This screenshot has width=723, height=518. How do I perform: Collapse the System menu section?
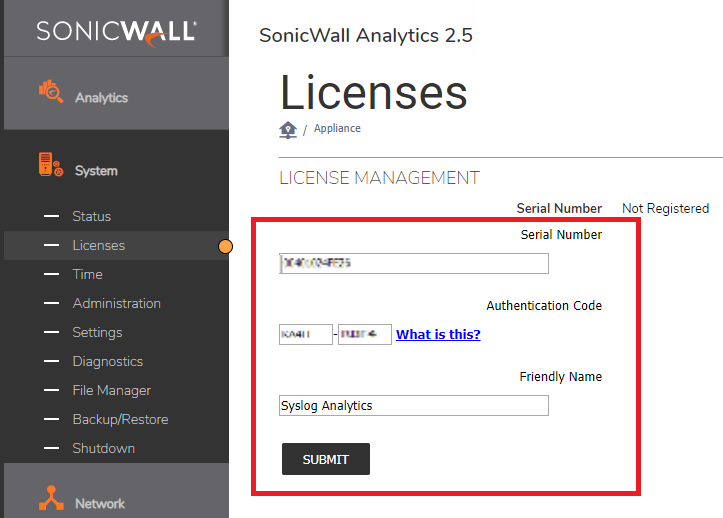pos(95,171)
